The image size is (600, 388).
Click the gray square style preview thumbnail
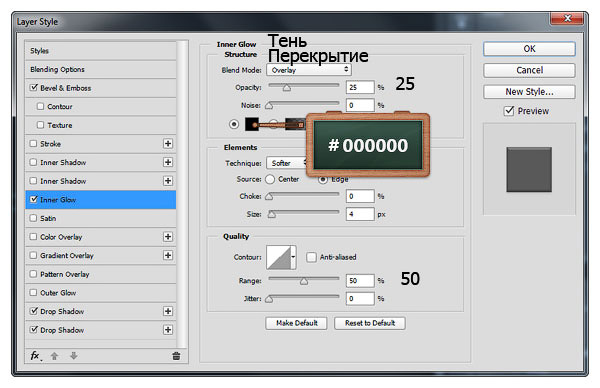coord(529,170)
